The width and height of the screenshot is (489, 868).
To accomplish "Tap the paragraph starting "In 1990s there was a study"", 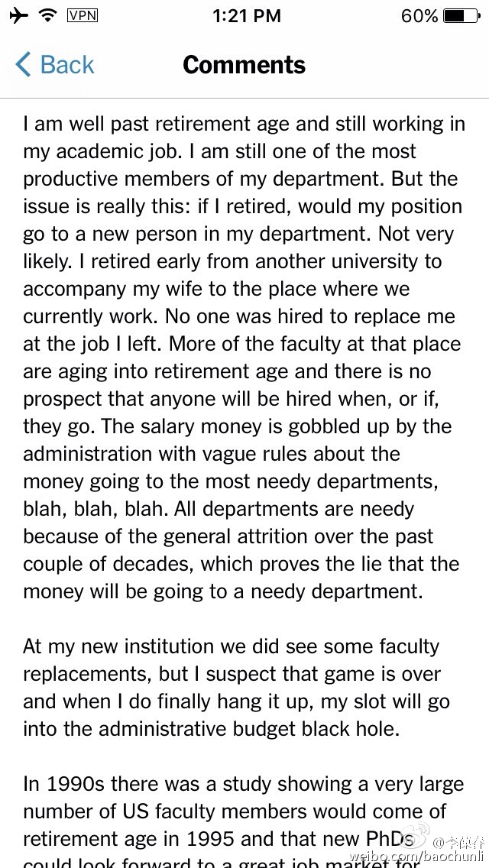I will [243, 784].
